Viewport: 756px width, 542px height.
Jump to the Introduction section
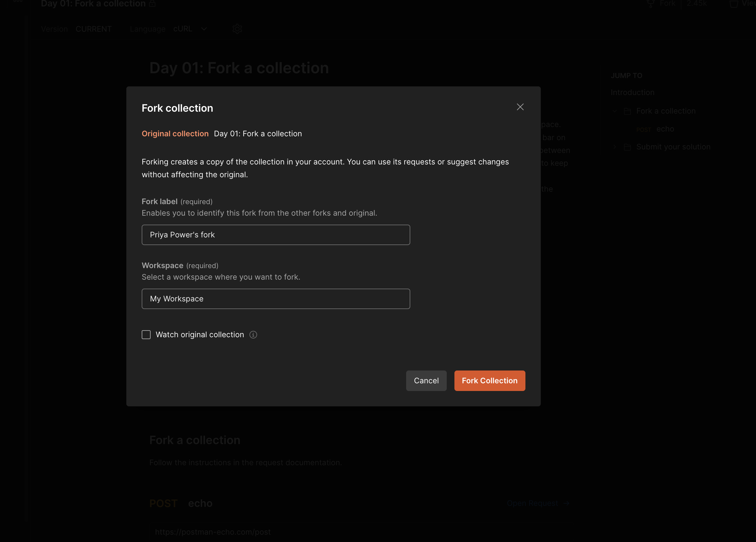632,92
